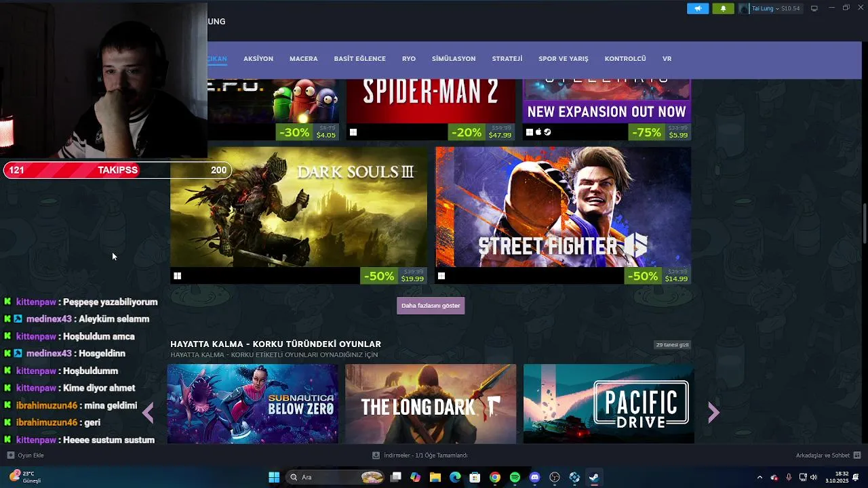Open the KONTROLCÜ category tab

[x=625, y=59]
